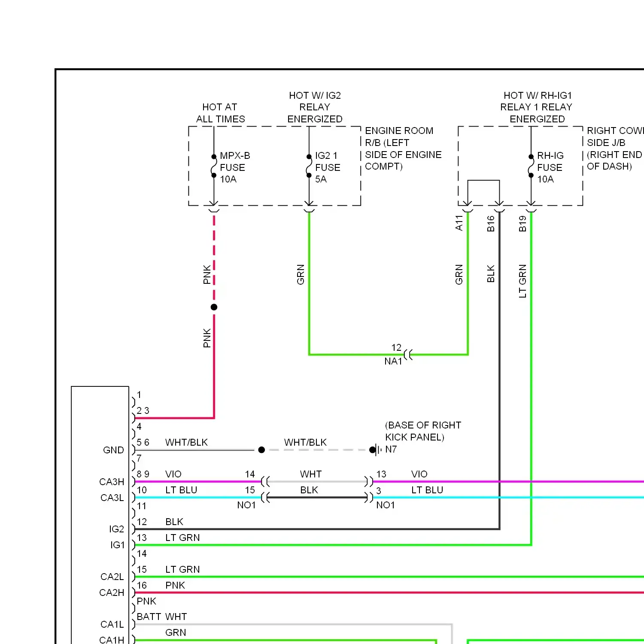This screenshot has width=644, height=644.
Task: Click module pin numbers 2 3
Action: [x=143, y=410]
